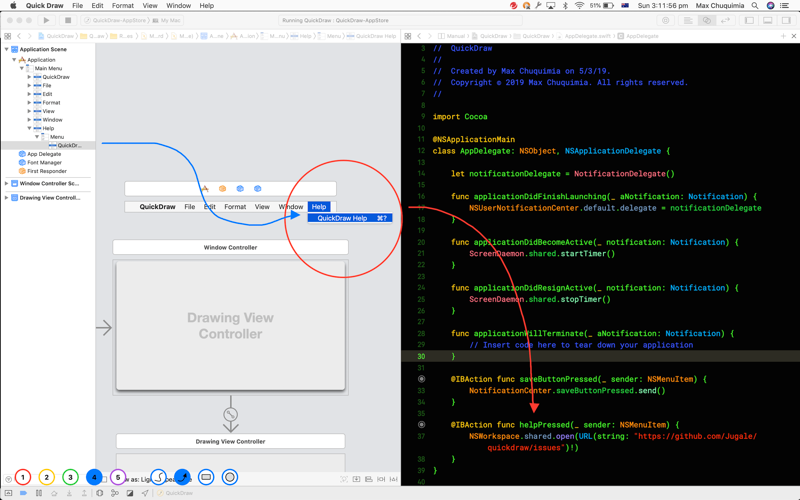Screen dimensions: 800x500
Task: Pick the red color swatch numbered 1
Action: (22, 477)
